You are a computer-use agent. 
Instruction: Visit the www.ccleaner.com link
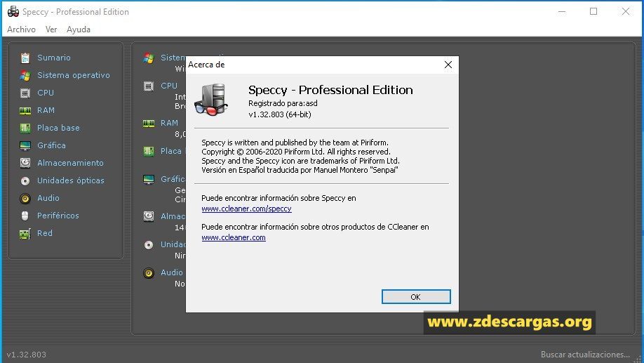tap(234, 237)
